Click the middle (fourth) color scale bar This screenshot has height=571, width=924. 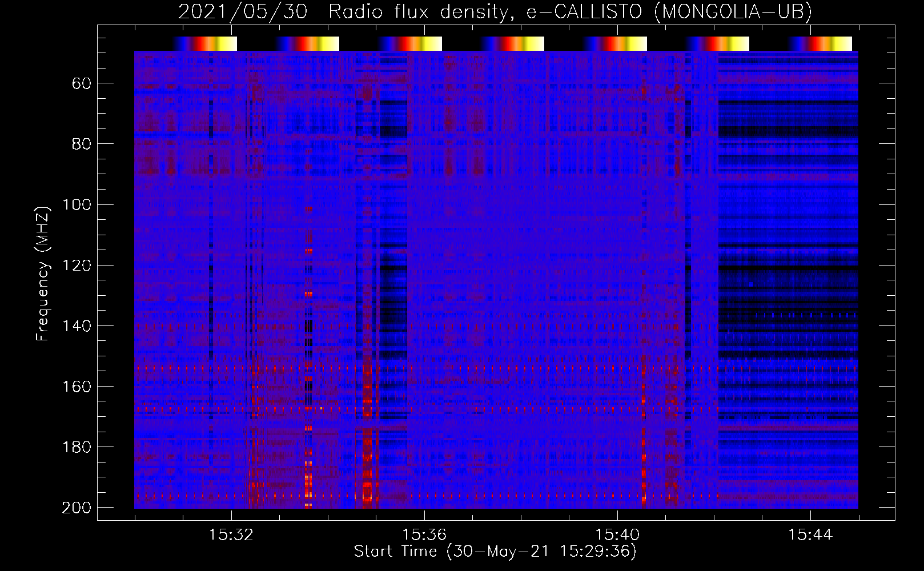(x=512, y=43)
